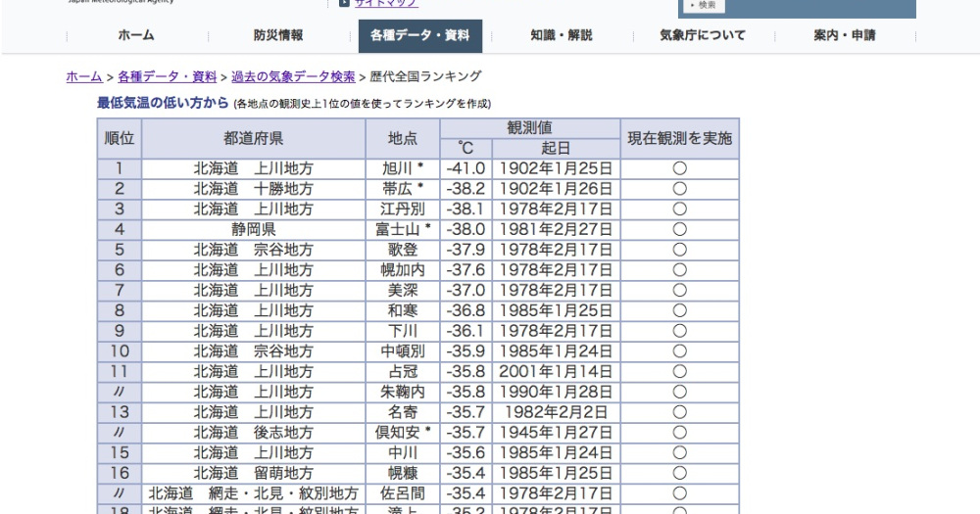Click the -38.0 temperature value
Screen dimensions: 980x514
(466, 230)
